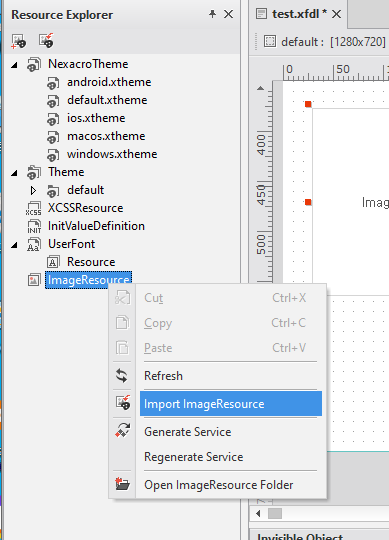Choose Regenerate Service menu entry
The image size is (389, 540).
pos(231,457)
